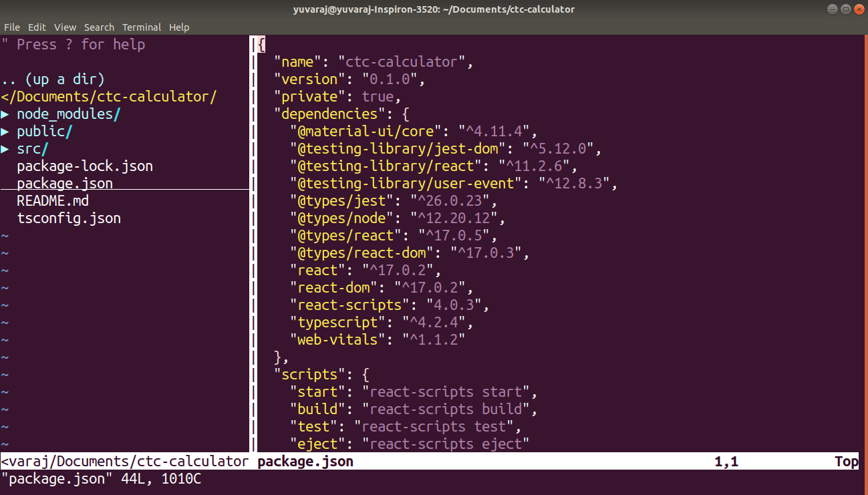Click the 1,1 cursor position indicator
Viewport: 868px width, 495px height.
click(x=727, y=462)
